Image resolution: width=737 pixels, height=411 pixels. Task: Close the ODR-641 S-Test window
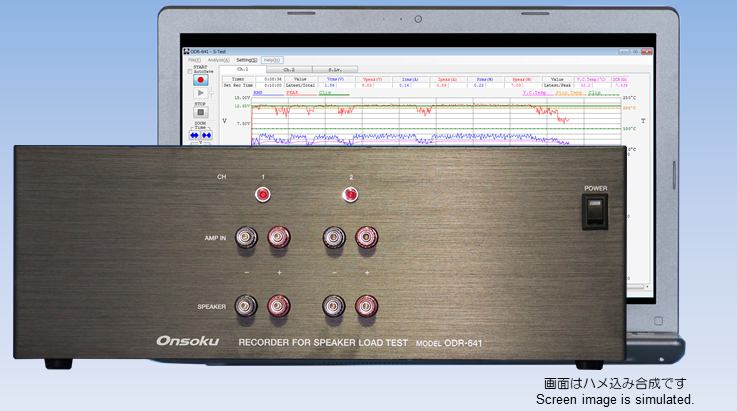coord(647,52)
